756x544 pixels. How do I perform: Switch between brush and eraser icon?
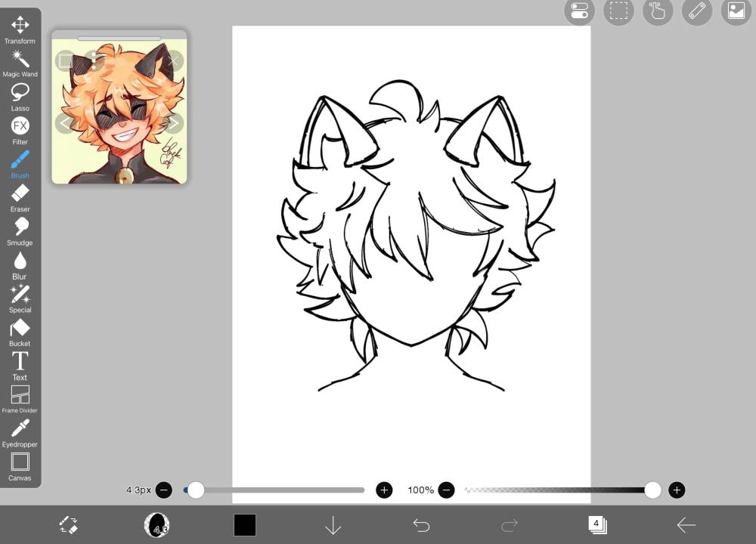[x=68, y=524]
